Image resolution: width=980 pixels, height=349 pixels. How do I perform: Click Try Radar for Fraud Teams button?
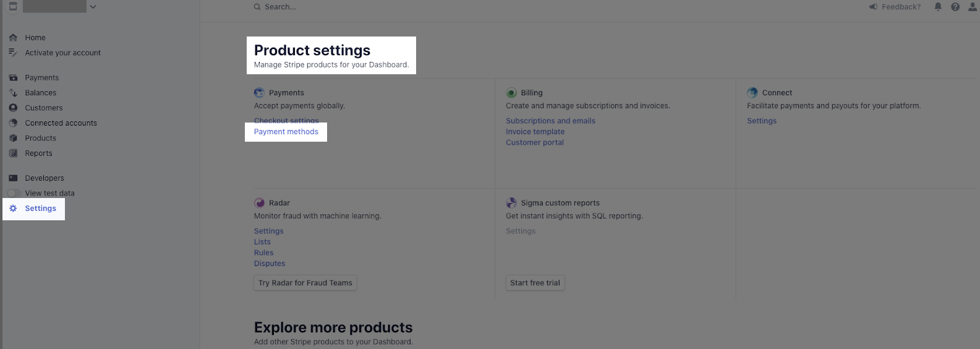[x=305, y=283]
